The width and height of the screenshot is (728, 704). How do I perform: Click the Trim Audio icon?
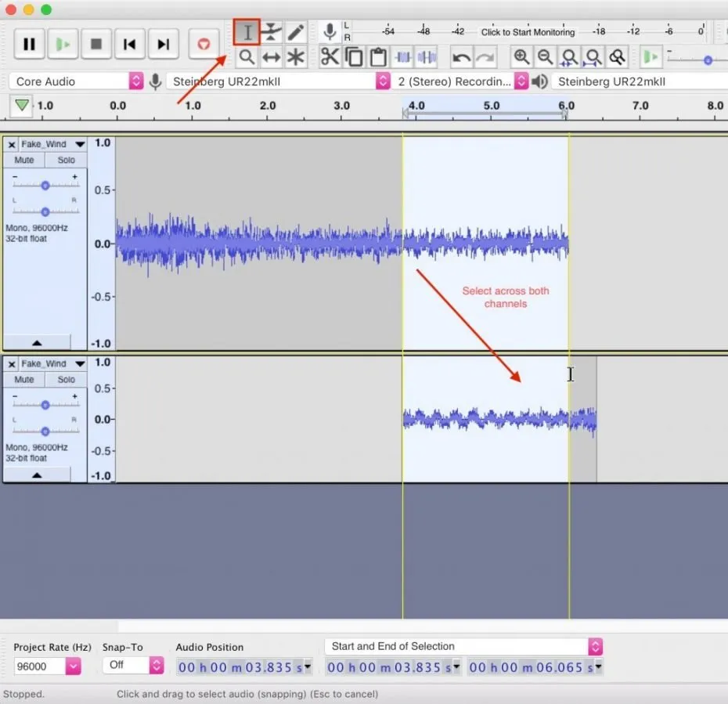[402, 56]
